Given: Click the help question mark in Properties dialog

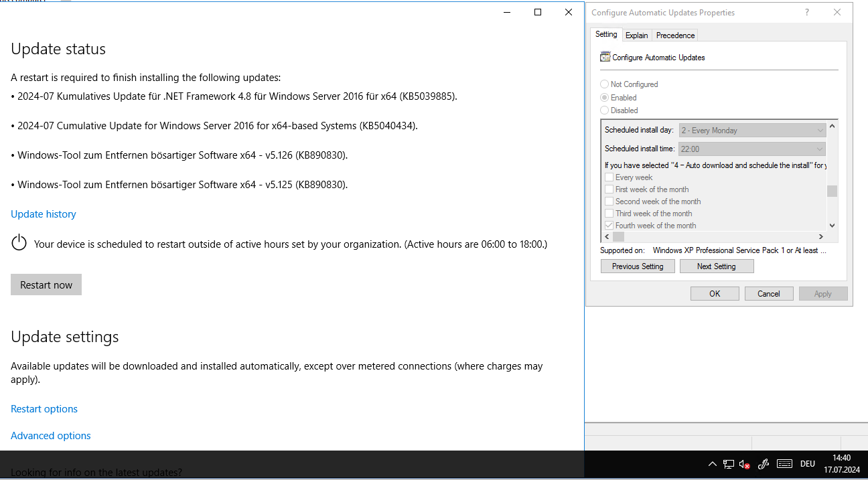Looking at the screenshot, I should (x=806, y=12).
